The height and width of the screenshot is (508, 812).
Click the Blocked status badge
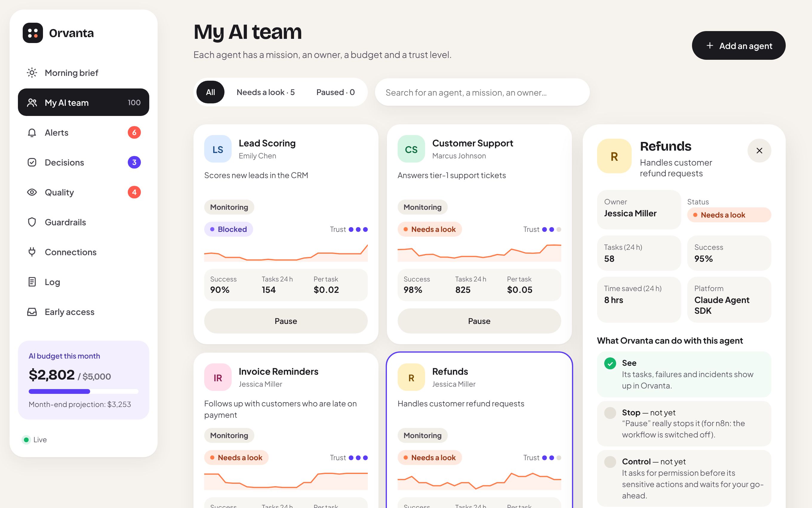tap(228, 229)
